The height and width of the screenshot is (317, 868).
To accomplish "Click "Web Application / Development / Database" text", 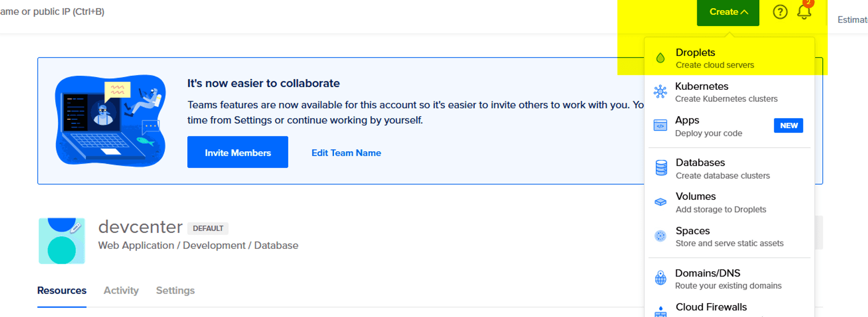I will click(x=198, y=246).
